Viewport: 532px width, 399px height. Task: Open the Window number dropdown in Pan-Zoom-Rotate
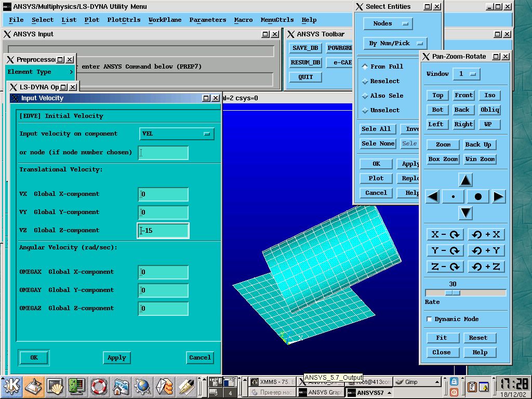467,74
